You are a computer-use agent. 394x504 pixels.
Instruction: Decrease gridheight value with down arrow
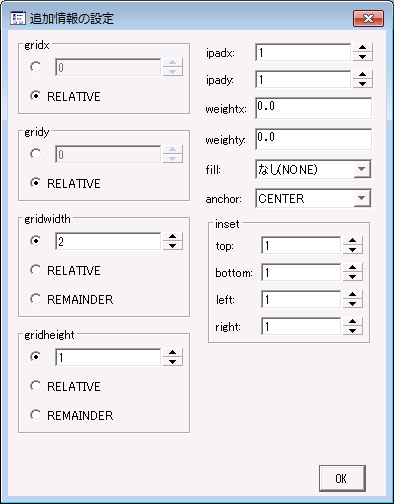(172, 362)
